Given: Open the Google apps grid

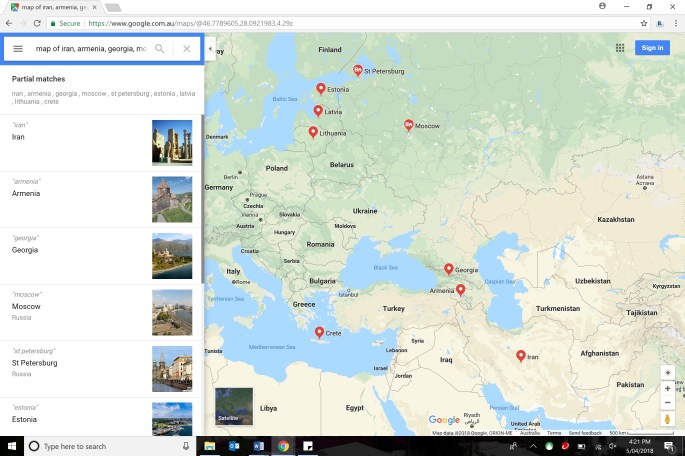Looking at the screenshot, I should (x=620, y=48).
